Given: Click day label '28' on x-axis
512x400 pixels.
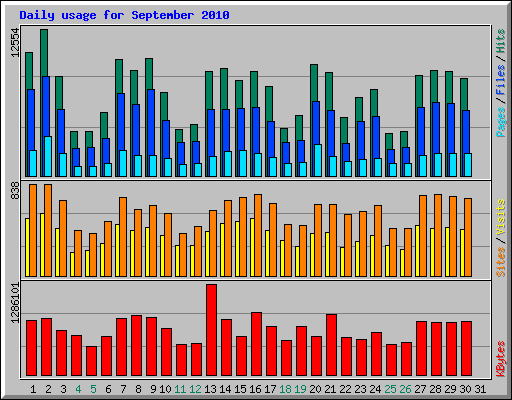Looking at the screenshot, I should 435,389.
